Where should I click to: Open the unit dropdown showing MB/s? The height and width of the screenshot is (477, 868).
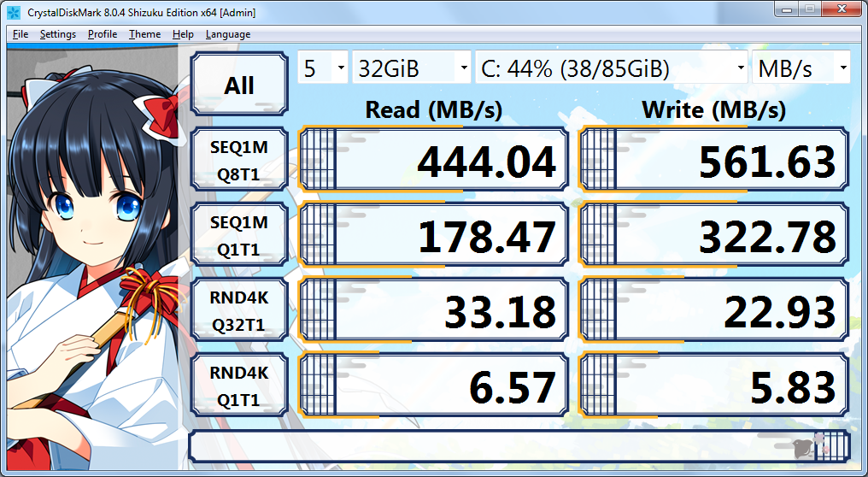(801, 68)
